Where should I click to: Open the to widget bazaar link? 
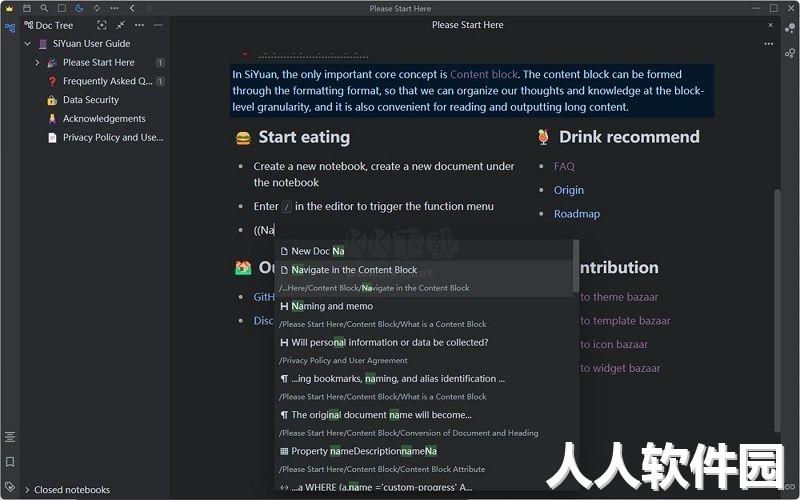tap(620, 368)
